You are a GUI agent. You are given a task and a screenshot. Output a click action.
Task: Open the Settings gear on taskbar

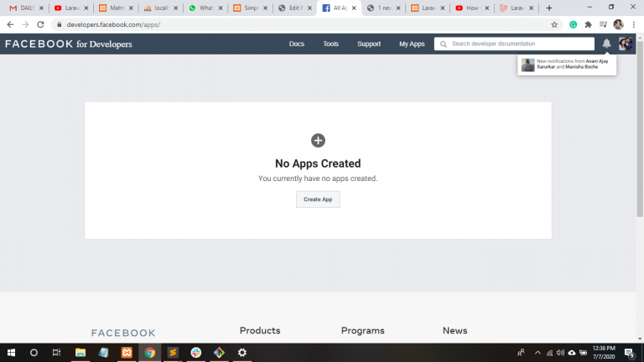242,353
